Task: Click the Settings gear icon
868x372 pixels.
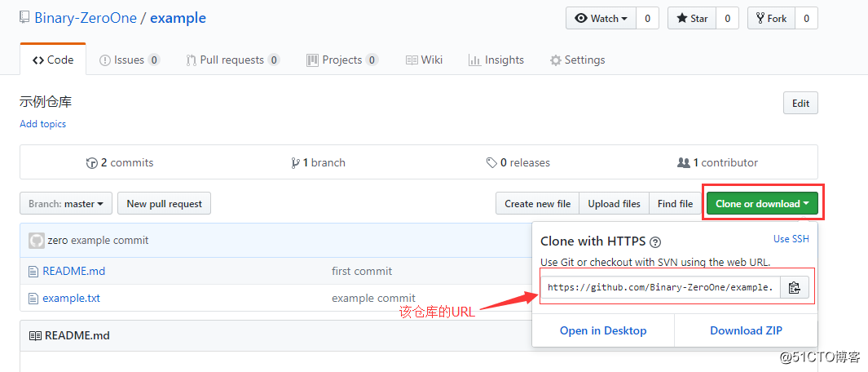Action: pos(555,60)
